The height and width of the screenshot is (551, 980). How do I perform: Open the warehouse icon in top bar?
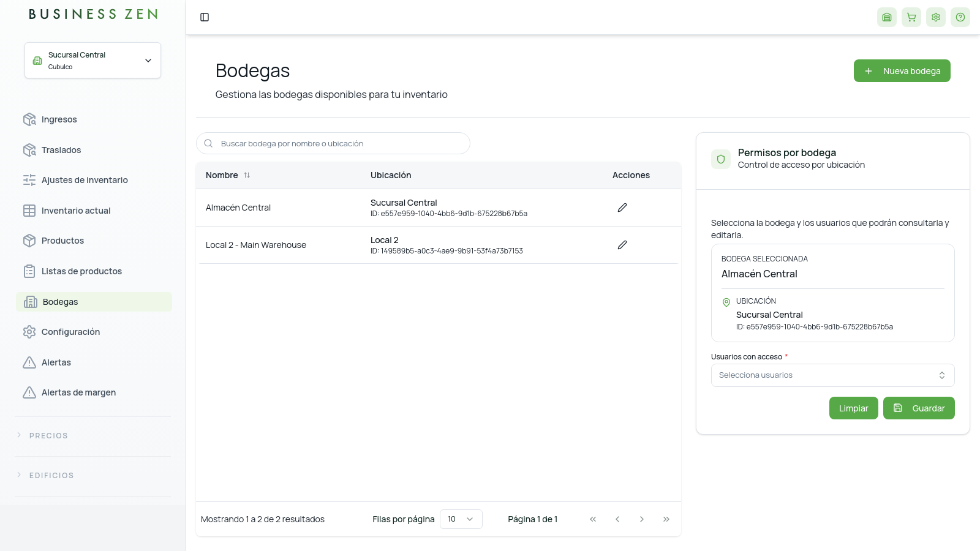887,17
